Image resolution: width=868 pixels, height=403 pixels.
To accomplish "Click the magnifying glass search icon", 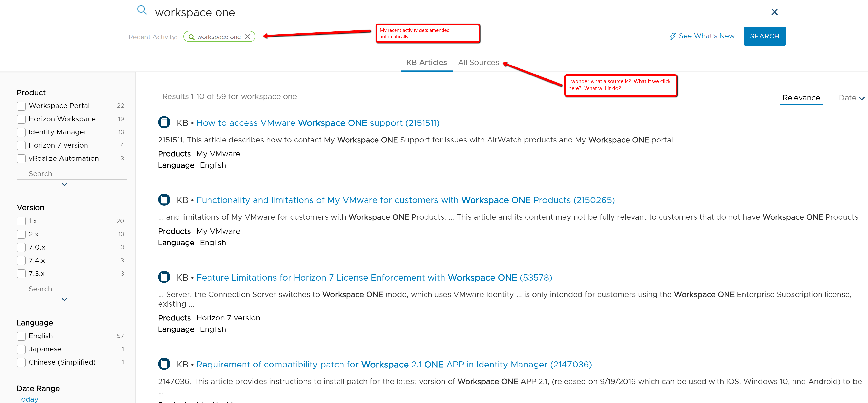I will point(142,10).
